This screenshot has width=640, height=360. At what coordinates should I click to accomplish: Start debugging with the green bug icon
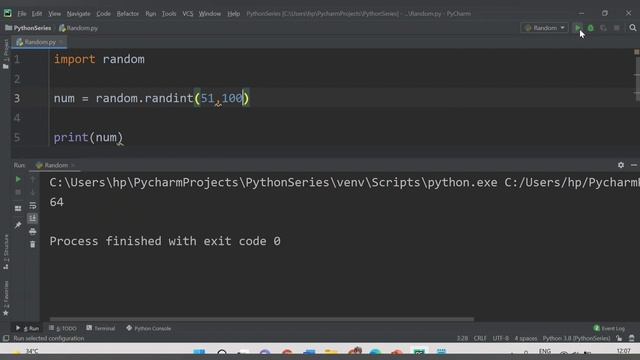[591, 28]
